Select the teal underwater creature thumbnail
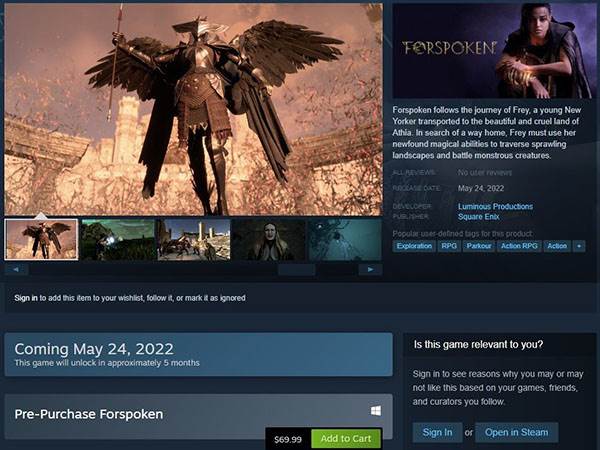Screen dimensions: 600x450 (345, 240)
